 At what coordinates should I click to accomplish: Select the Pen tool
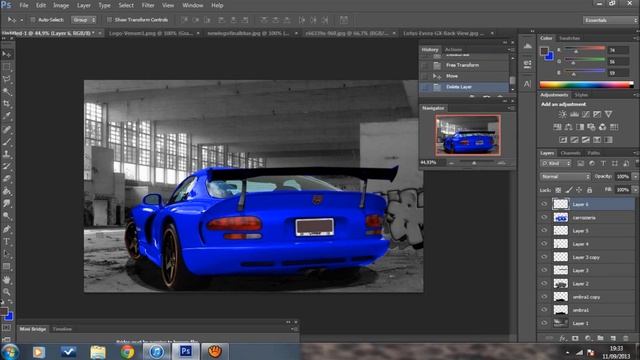pos(7,229)
